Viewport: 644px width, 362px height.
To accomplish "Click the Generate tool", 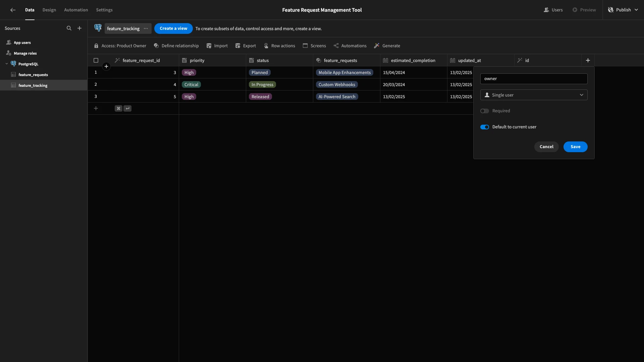I will [387, 46].
